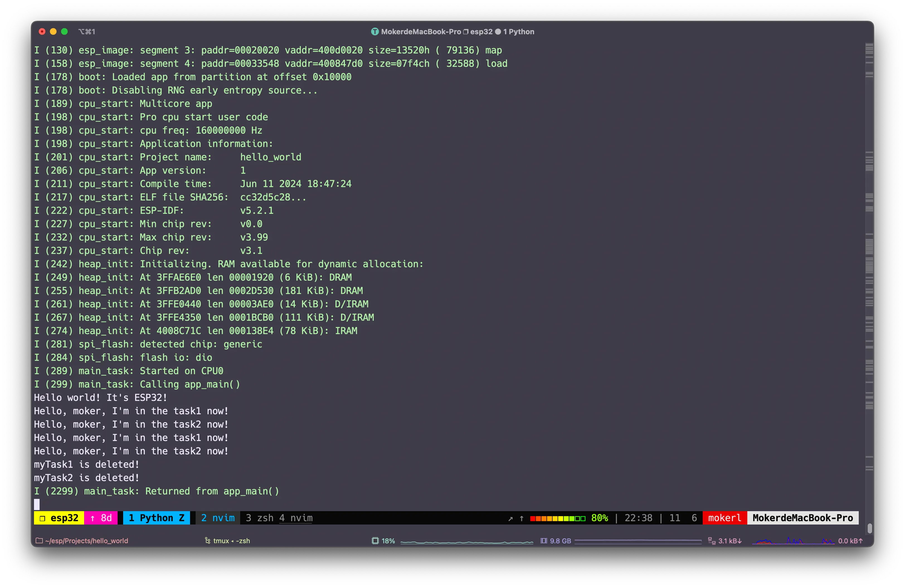Click the terminal cursor block
The image size is (905, 588).
click(x=37, y=504)
